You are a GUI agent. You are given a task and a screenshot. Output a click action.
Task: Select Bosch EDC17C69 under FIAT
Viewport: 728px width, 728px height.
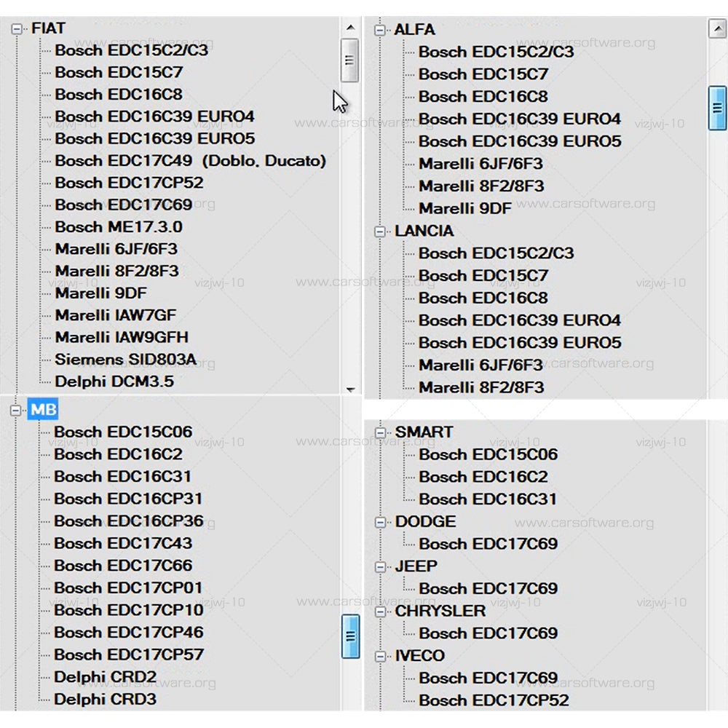(x=124, y=205)
